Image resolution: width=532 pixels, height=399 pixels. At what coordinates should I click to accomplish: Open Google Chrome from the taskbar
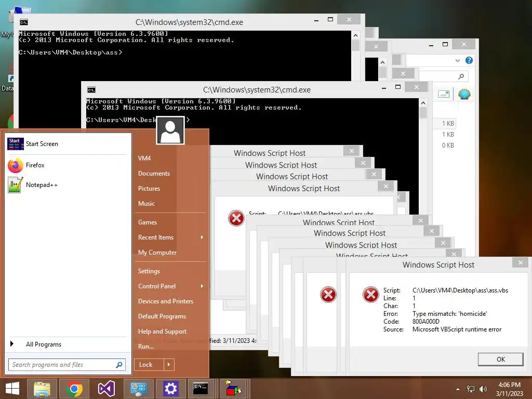pos(74,389)
